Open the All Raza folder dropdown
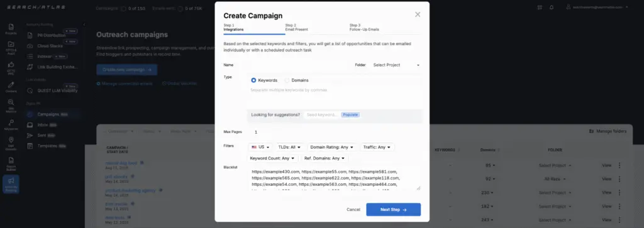The width and height of the screenshot is (644, 228). click(x=555, y=179)
